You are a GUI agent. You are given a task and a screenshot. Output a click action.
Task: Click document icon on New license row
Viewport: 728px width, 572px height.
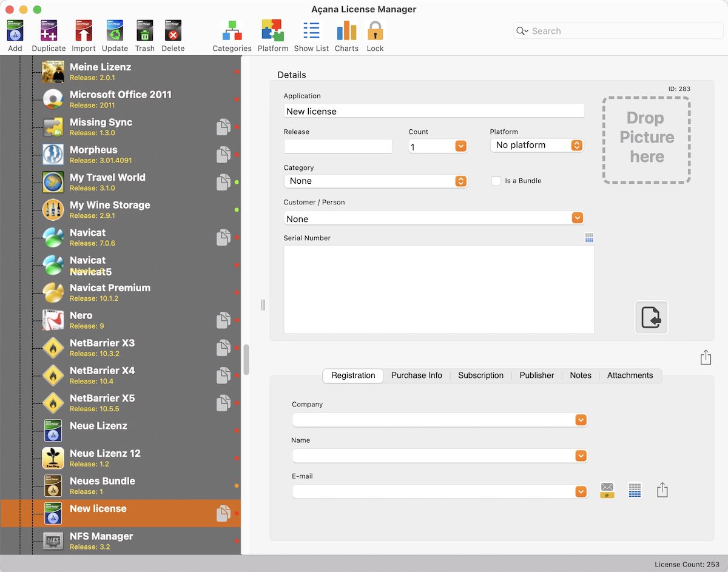223,513
